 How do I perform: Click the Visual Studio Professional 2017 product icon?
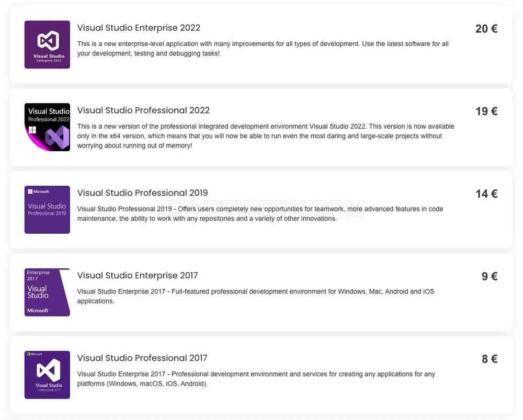point(48,375)
